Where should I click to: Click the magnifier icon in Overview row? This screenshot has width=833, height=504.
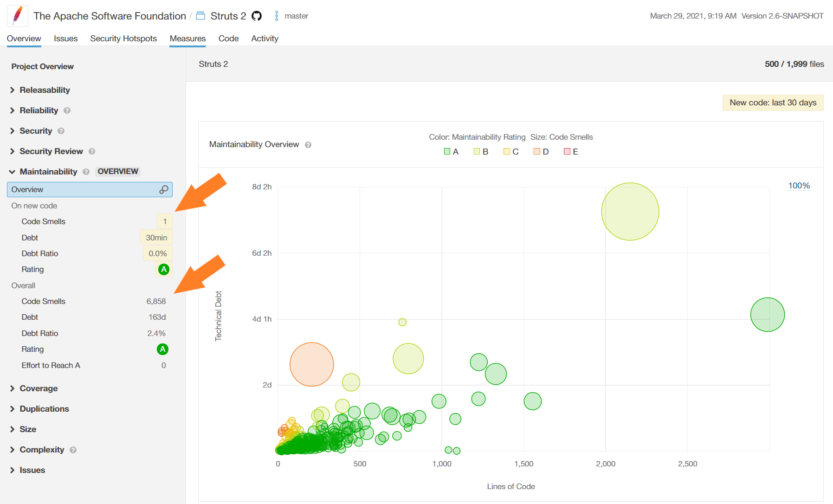click(x=164, y=189)
